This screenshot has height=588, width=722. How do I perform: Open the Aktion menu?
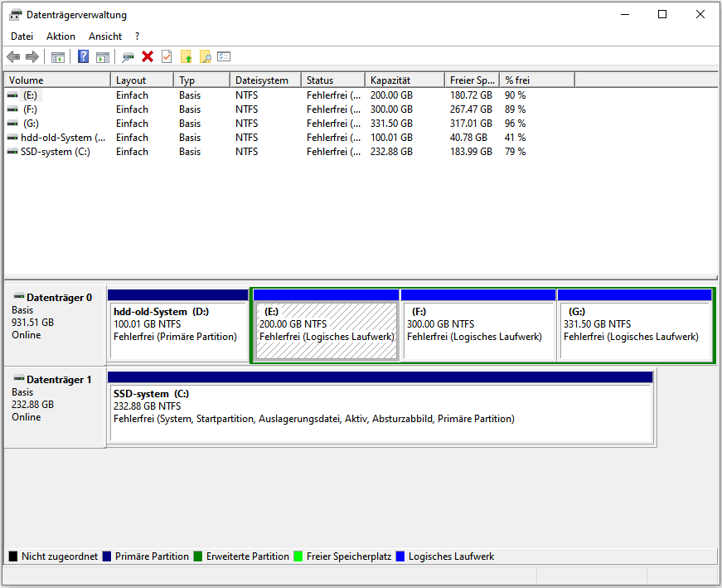tap(61, 36)
